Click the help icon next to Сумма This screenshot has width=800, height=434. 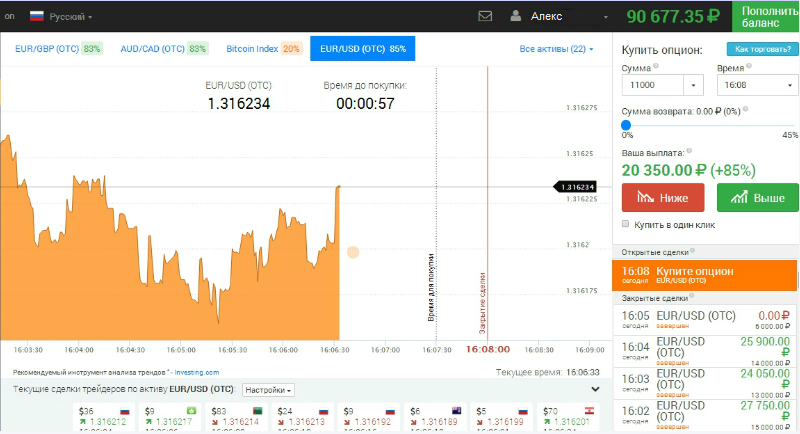coord(656,68)
